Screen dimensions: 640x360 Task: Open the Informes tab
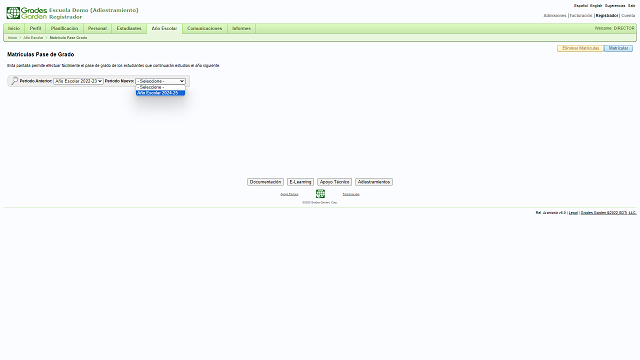click(x=241, y=29)
